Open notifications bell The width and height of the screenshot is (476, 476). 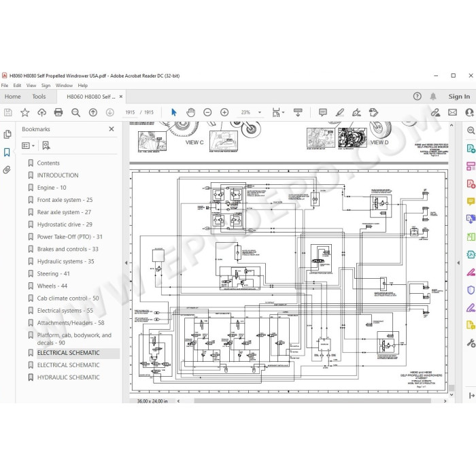433,97
